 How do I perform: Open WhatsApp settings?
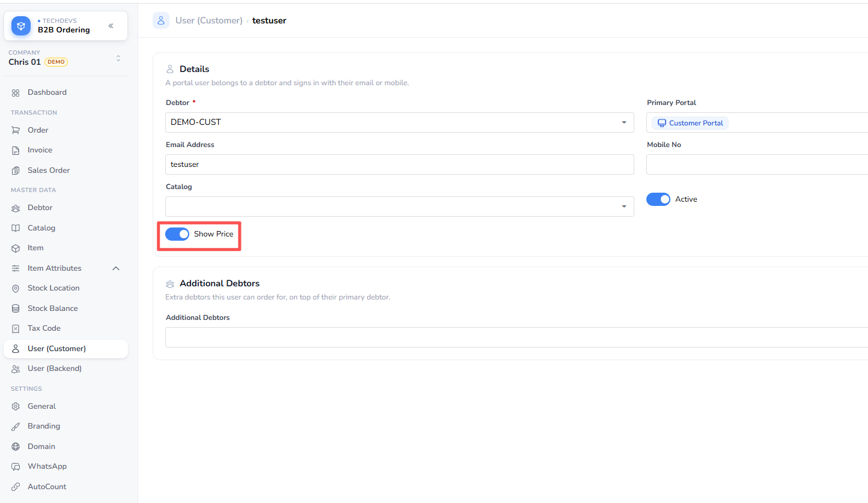(x=65, y=466)
